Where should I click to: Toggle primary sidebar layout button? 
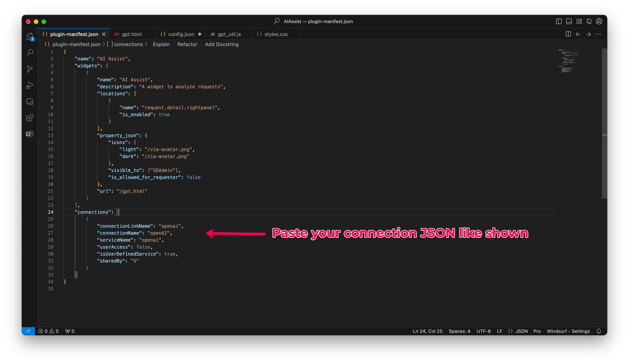[559, 21]
